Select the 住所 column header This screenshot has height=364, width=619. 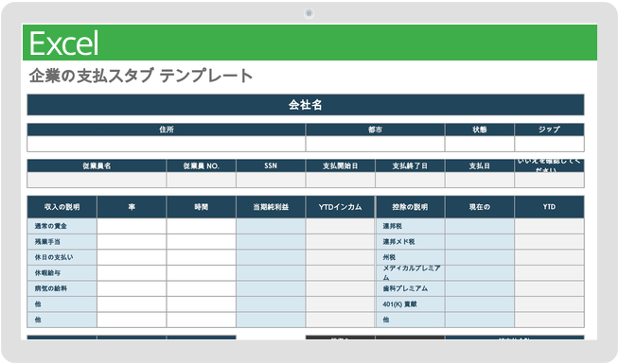(x=167, y=130)
